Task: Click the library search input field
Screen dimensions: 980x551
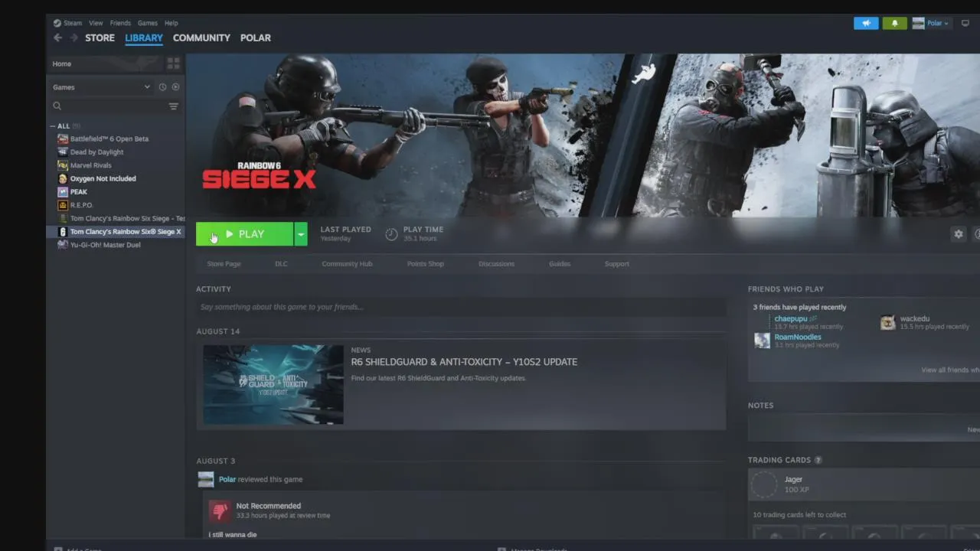Action: (115, 106)
